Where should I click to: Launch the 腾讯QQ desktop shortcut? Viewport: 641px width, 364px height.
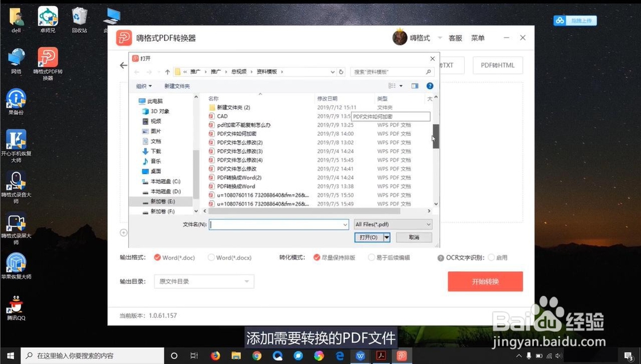(16, 307)
